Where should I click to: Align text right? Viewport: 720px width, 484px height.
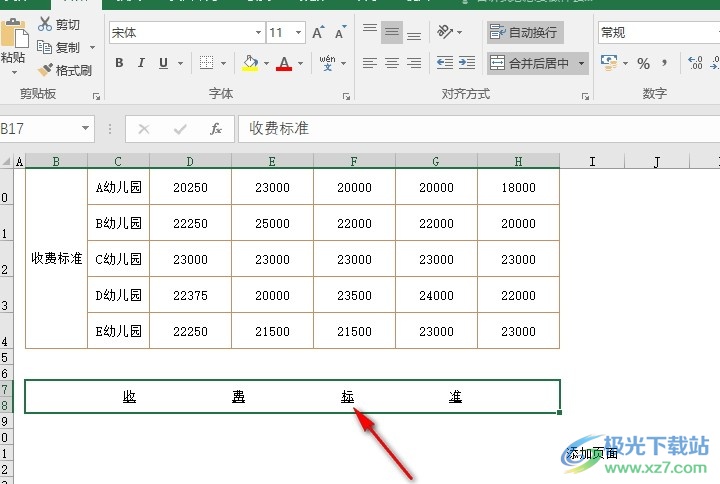tap(414, 63)
